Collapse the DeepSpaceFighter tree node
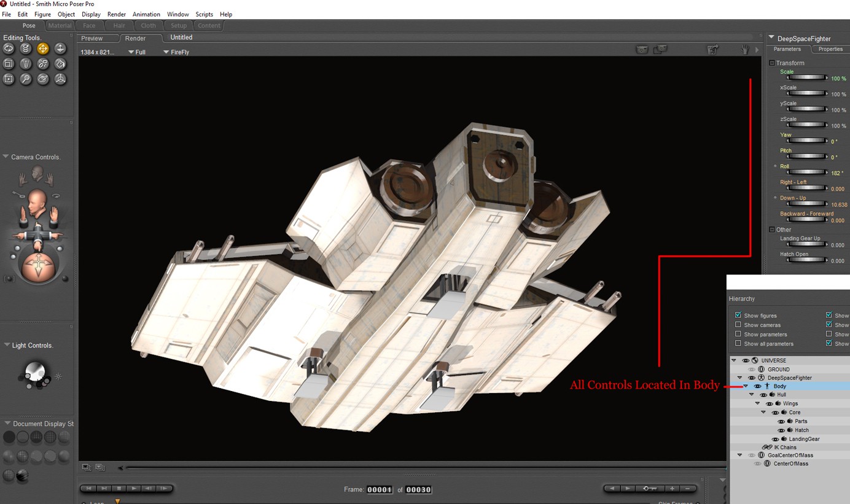850x504 pixels. 740,378
